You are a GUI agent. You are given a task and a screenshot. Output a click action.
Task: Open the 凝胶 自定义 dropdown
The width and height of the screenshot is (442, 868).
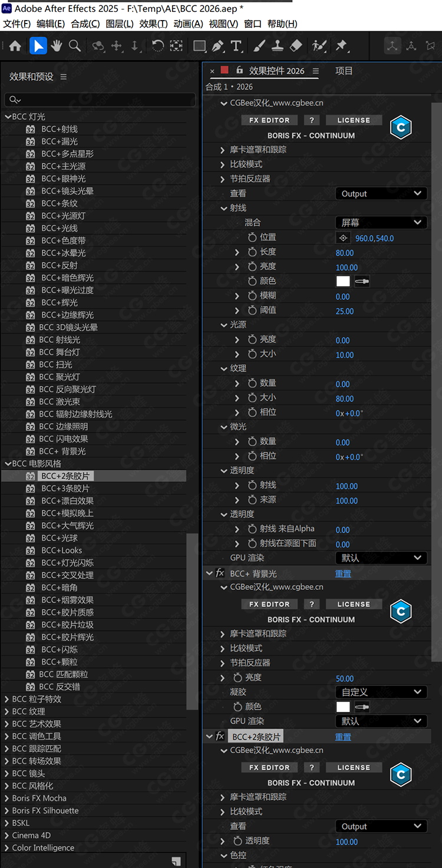381,692
